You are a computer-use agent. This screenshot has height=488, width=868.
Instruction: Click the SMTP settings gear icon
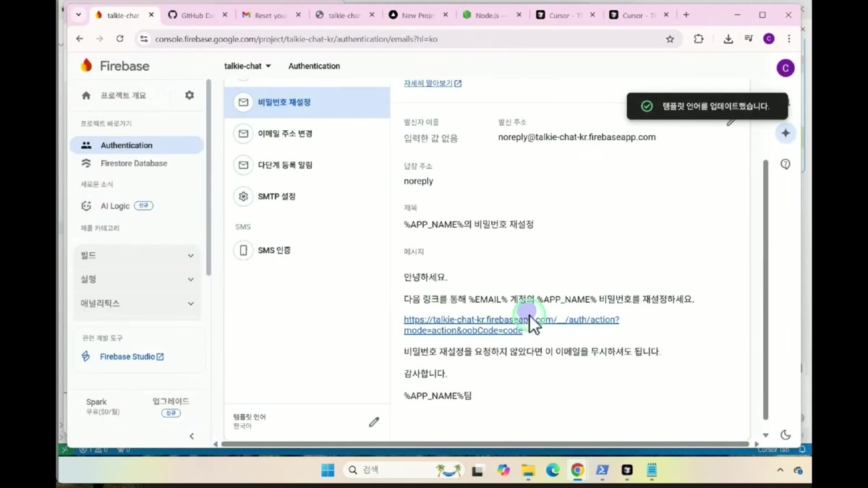click(x=243, y=197)
